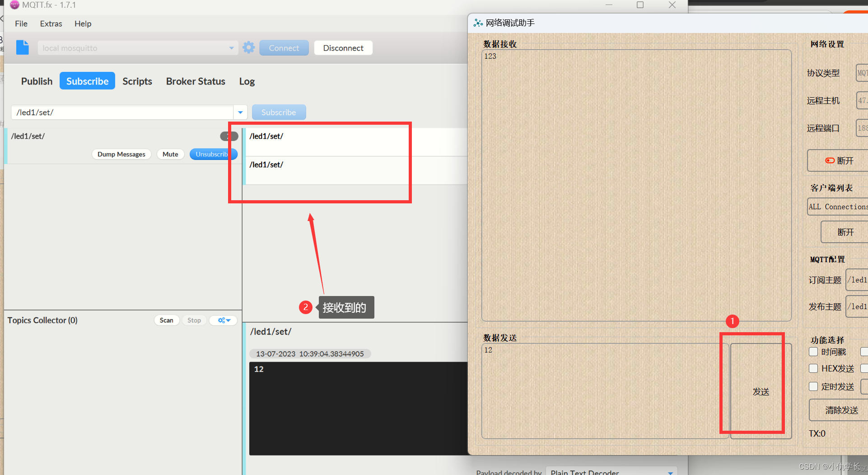868x475 pixels.
Task: Click the 发送 send button
Action: [761, 391]
